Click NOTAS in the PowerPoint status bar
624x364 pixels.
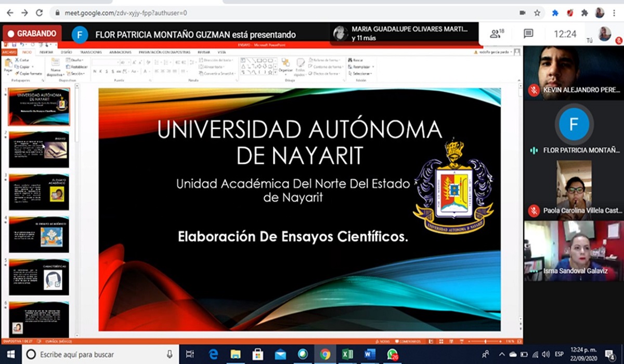pos(384,341)
